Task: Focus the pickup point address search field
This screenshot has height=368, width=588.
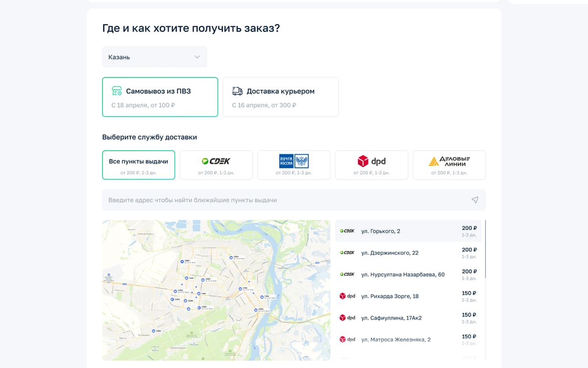Action: [294, 200]
